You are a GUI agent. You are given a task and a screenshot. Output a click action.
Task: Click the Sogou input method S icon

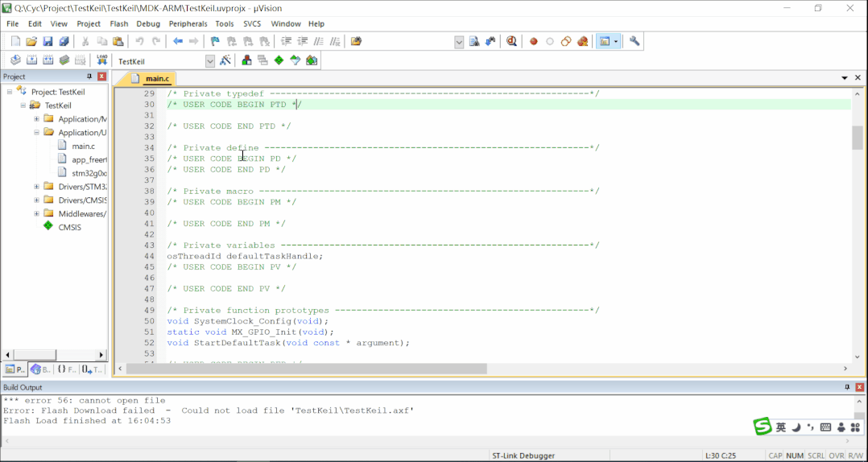(x=763, y=426)
